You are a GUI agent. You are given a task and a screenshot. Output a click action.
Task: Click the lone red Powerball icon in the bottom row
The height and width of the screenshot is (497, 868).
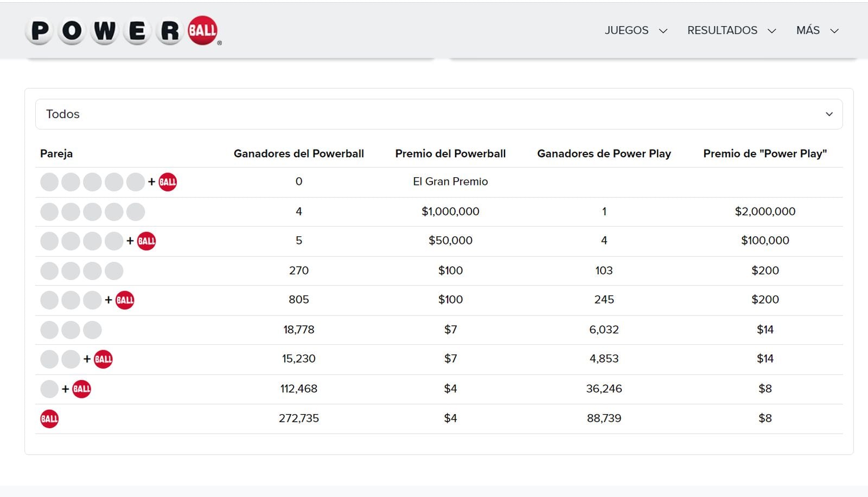pyautogui.click(x=49, y=418)
